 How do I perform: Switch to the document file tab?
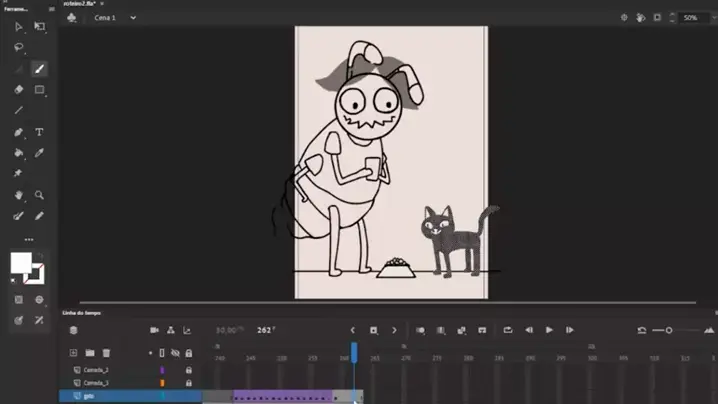coord(84,4)
